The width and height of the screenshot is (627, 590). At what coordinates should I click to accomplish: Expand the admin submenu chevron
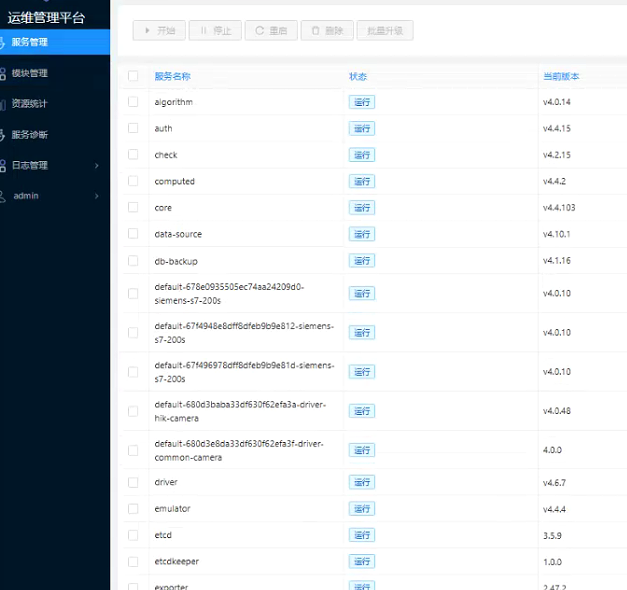click(x=96, y=196)
